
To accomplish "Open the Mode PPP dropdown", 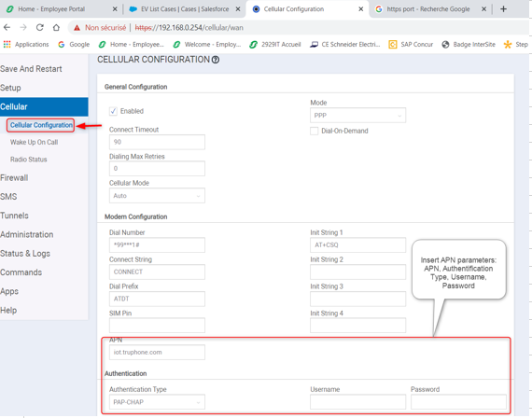I will point(357,116).
